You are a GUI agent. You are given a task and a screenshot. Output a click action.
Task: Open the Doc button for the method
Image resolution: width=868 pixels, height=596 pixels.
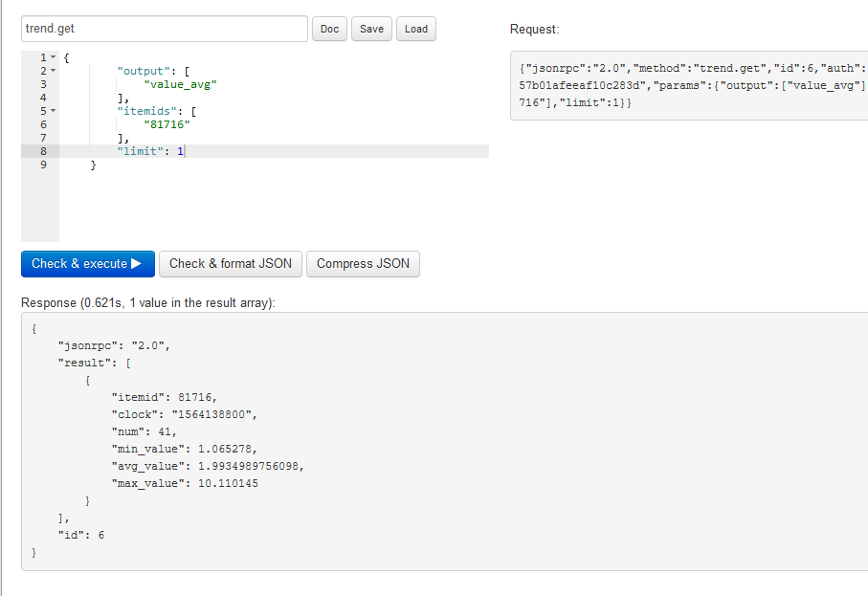tap(329, 29)
